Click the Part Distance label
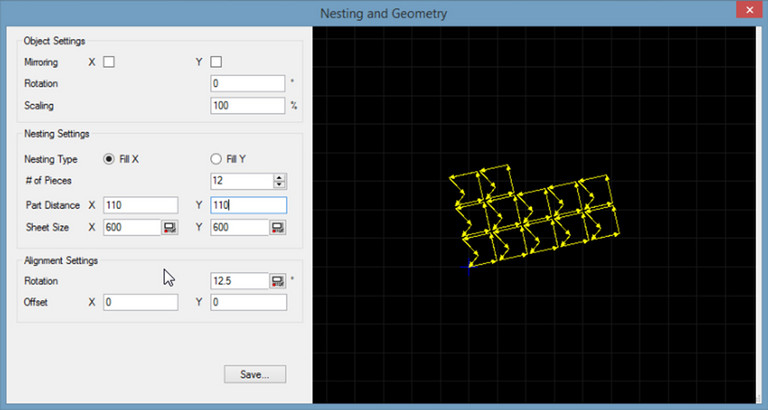 (53, 205)
